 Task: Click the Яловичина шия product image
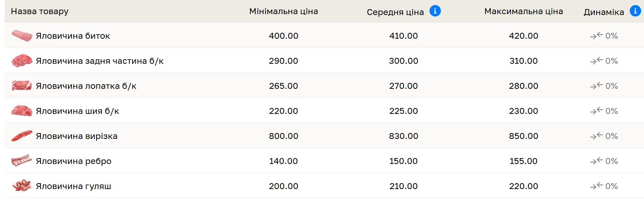pyautogui.click(x=21, y=111)
